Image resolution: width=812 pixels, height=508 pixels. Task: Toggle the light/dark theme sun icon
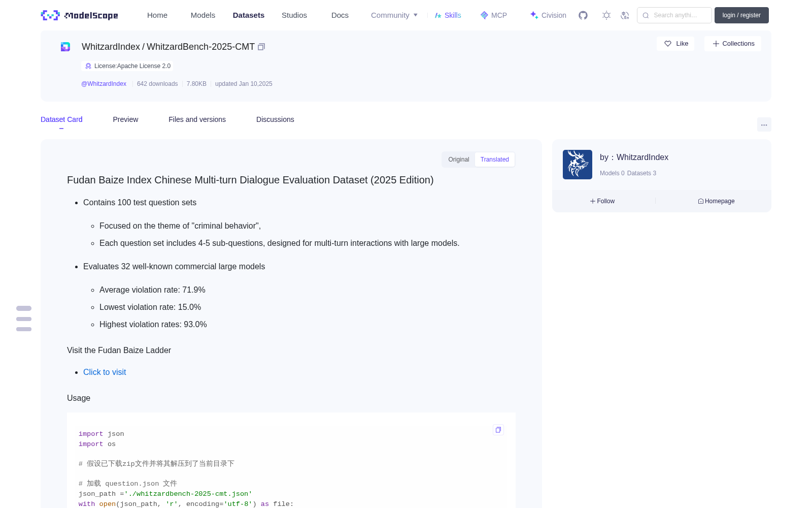606,15
